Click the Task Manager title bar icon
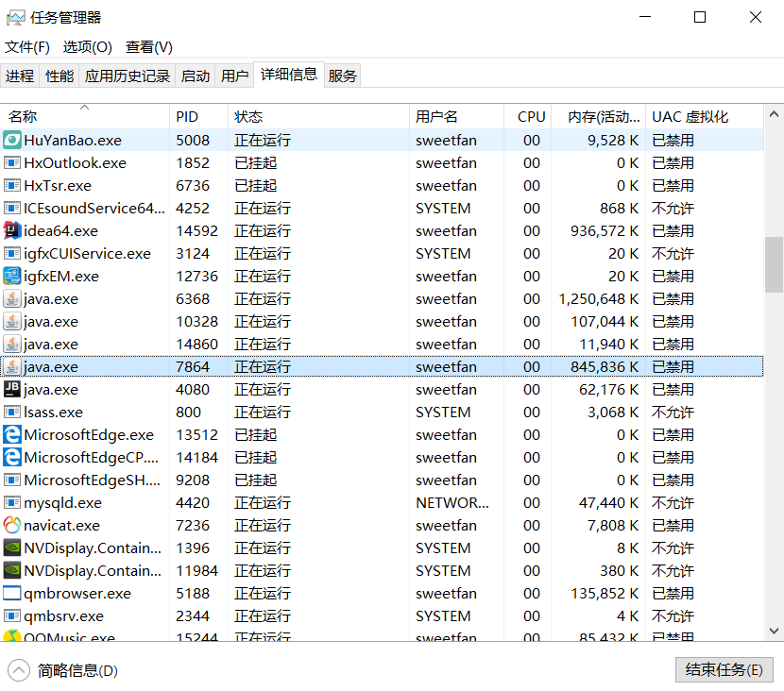The image size is (784, 691). click(x=15, y=18)
